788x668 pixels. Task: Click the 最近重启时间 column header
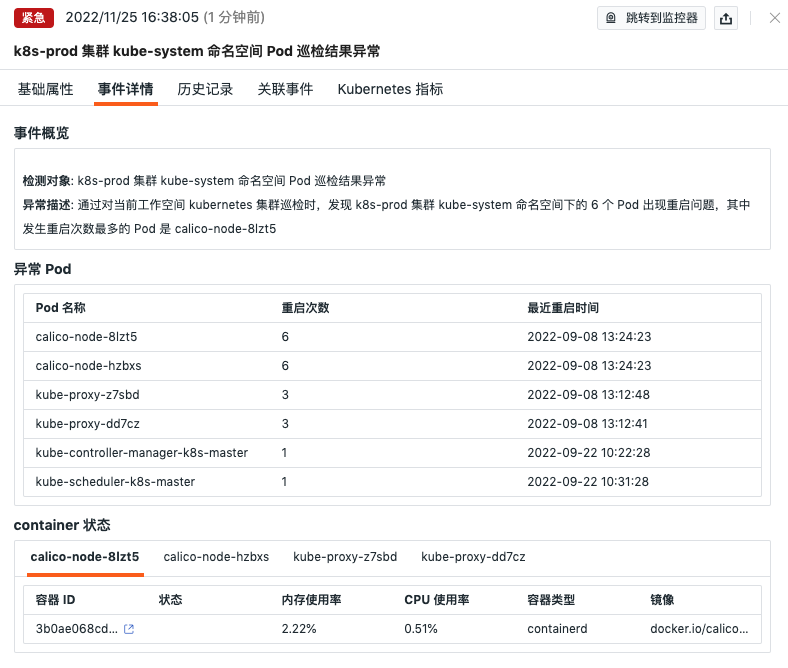(563, 308)
